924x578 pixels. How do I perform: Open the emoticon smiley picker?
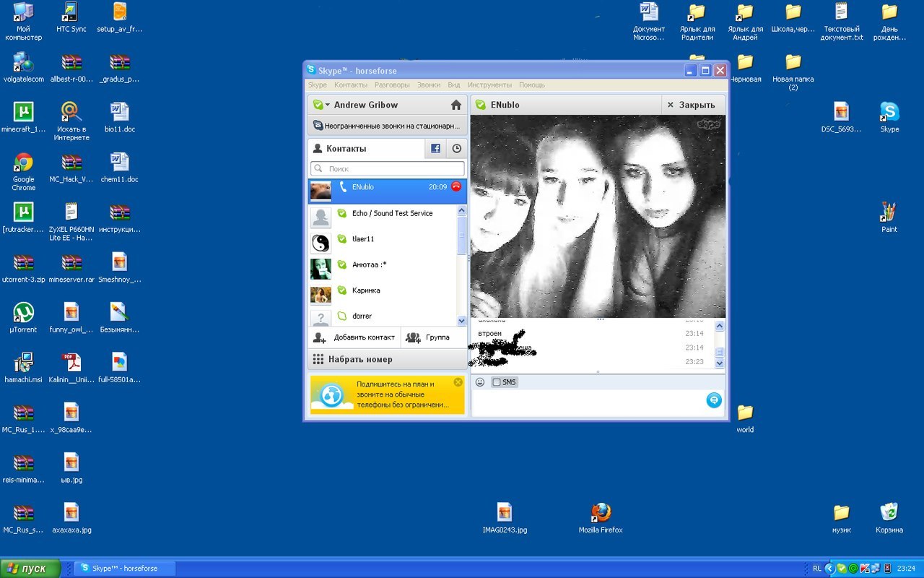click(480, 382)
